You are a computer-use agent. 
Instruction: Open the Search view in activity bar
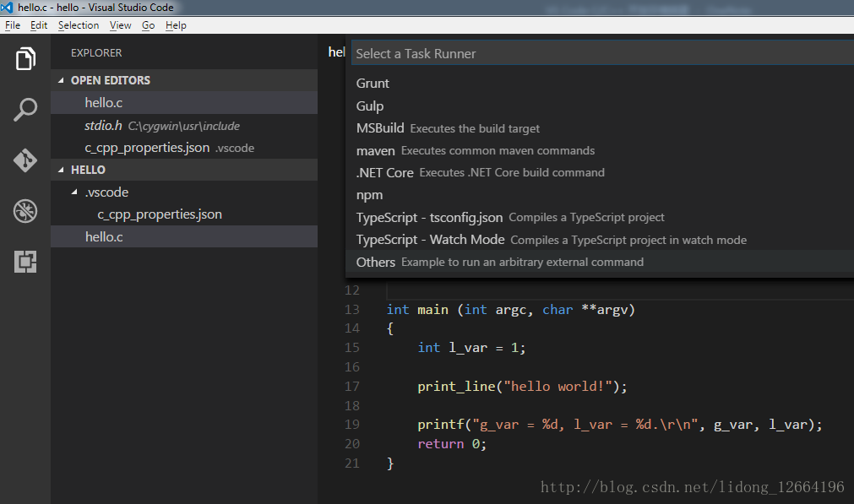tap(25, 110)
